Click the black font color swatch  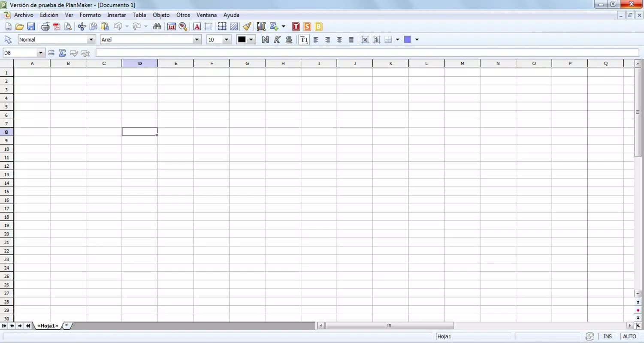(242, 40)
